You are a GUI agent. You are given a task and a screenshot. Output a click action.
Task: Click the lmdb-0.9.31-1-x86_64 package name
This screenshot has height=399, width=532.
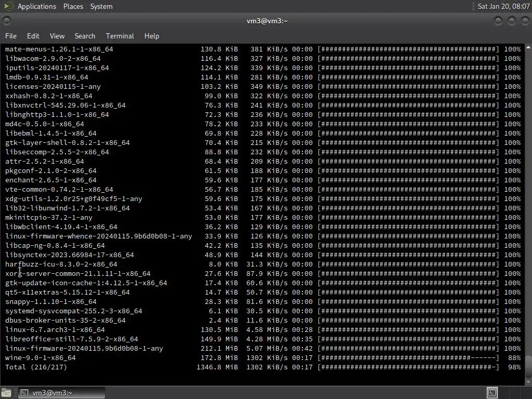tap(46, 77)
